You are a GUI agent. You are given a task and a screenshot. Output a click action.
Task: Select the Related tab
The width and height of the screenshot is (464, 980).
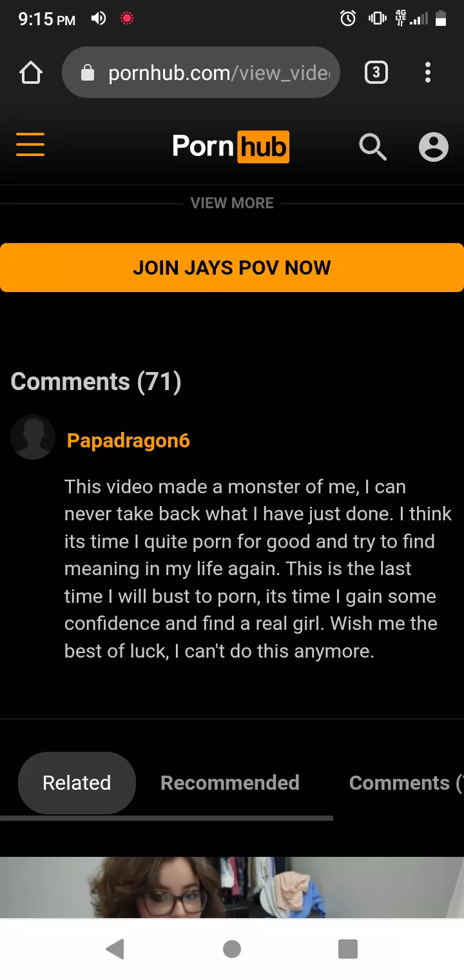click(77, 783)
